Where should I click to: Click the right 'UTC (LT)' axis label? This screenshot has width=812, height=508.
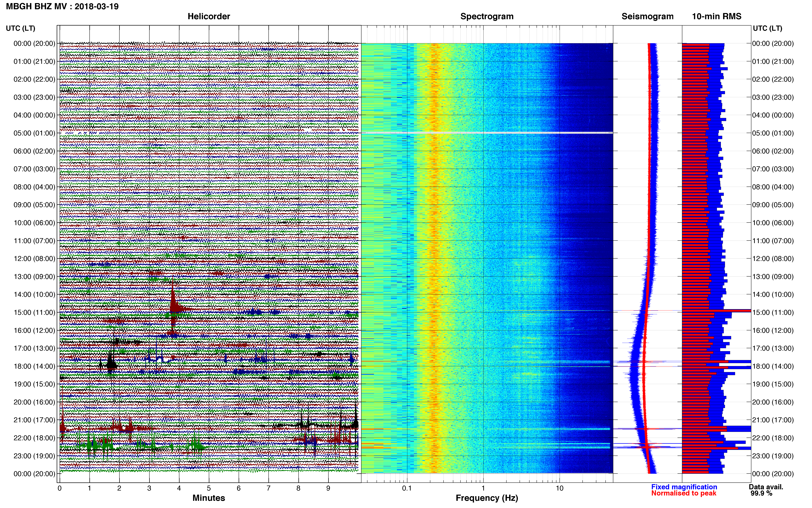pos(767,28)
